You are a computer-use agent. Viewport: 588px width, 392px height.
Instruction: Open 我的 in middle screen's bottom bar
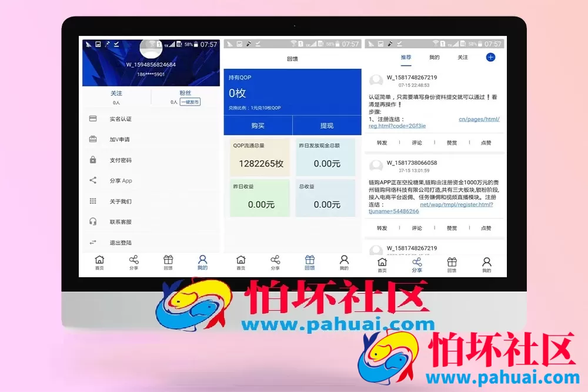(344, 263)
